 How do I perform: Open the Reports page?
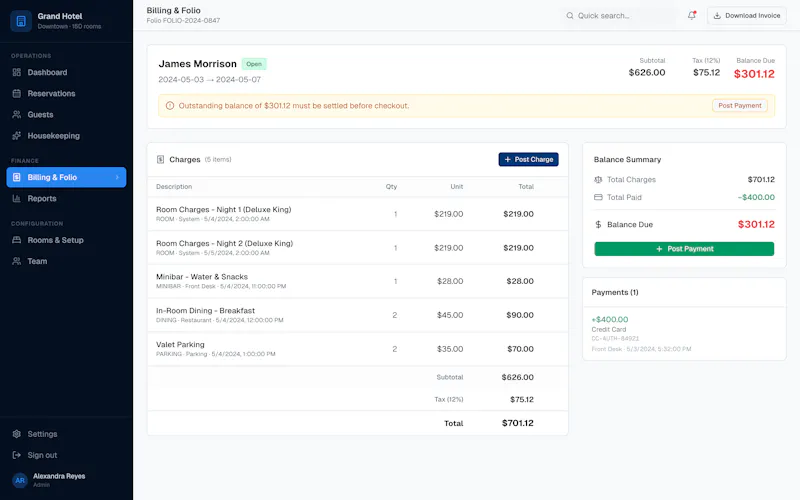coord(66,198)
